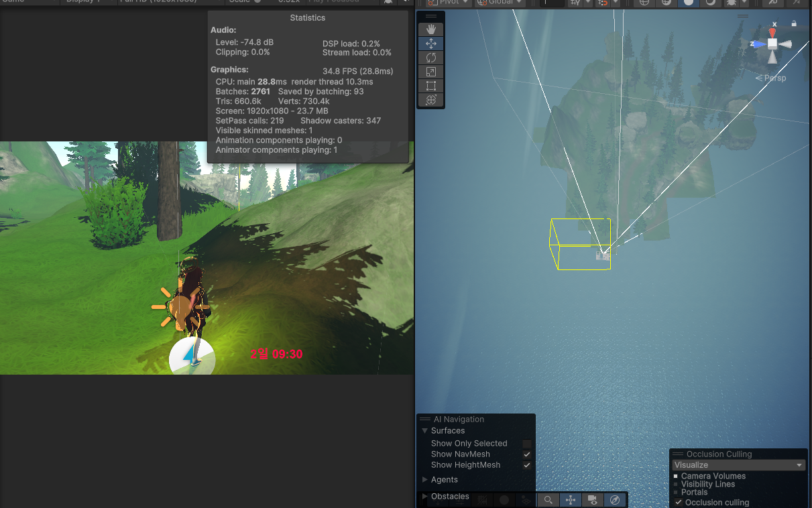Open the Global handle rotation dropdown
This screenshot has height=508, width=812.
click(x=500, y=2)
